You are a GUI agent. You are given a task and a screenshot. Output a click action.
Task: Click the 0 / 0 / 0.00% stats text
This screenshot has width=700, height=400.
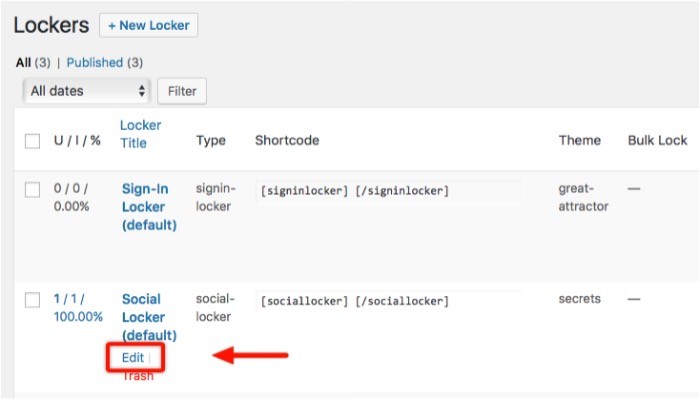pyautogui.click(x=74, y=197)
